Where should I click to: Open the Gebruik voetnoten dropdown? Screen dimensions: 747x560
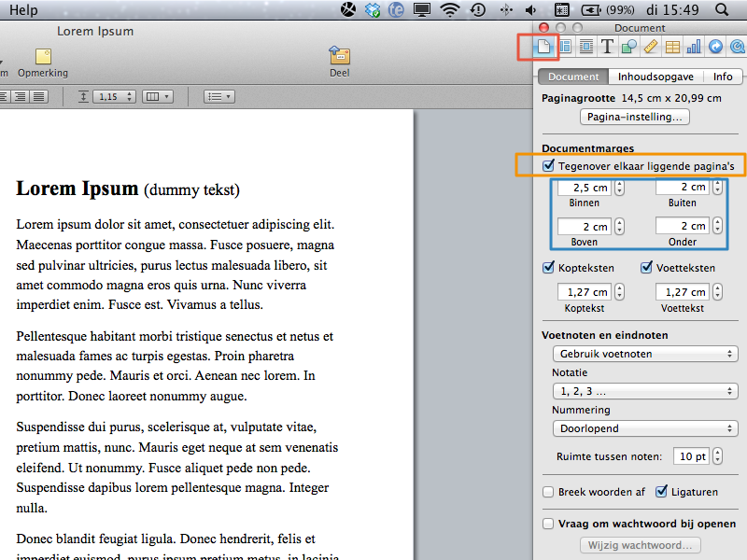[645, 354]
